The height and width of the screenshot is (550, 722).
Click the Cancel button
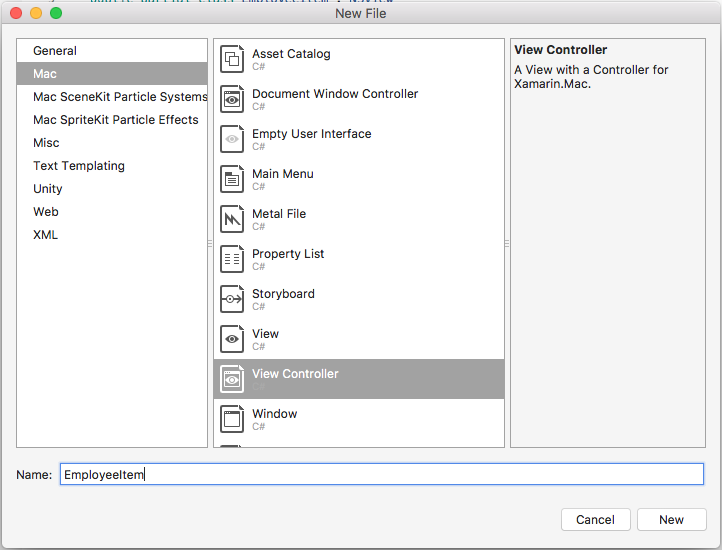click(595, 520)
